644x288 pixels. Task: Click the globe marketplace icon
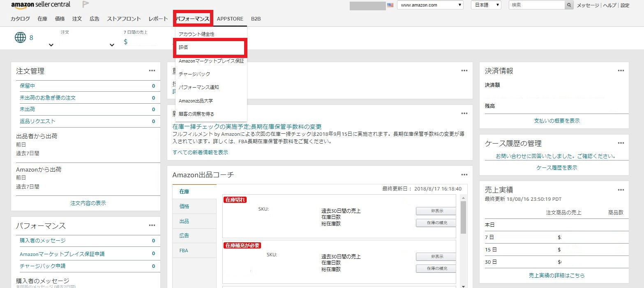20,38
